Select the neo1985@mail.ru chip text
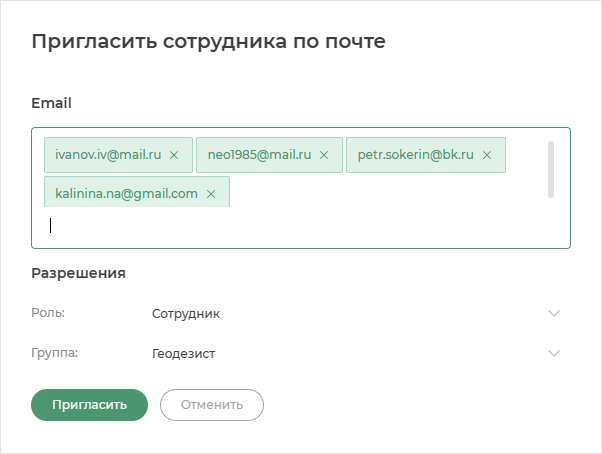 tap(259, 155)
